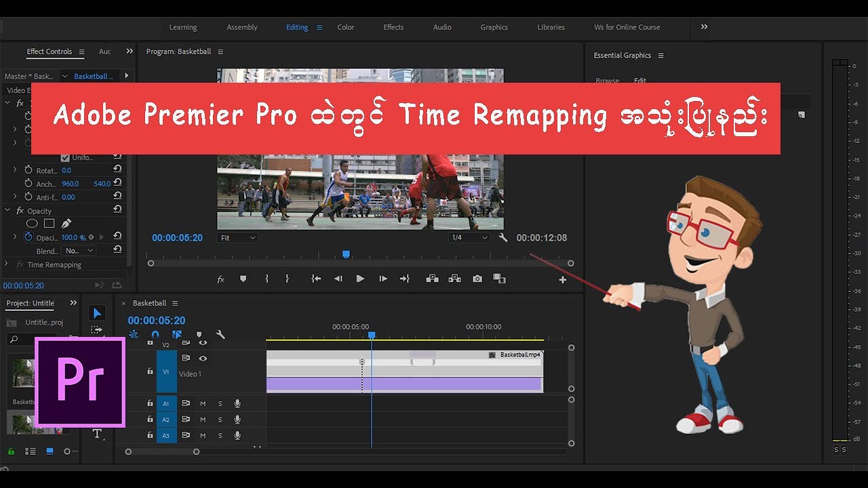This screenshot has width=868, height=488.
Task: Step forward one frame in Program monitor
Action: point(383,279)
